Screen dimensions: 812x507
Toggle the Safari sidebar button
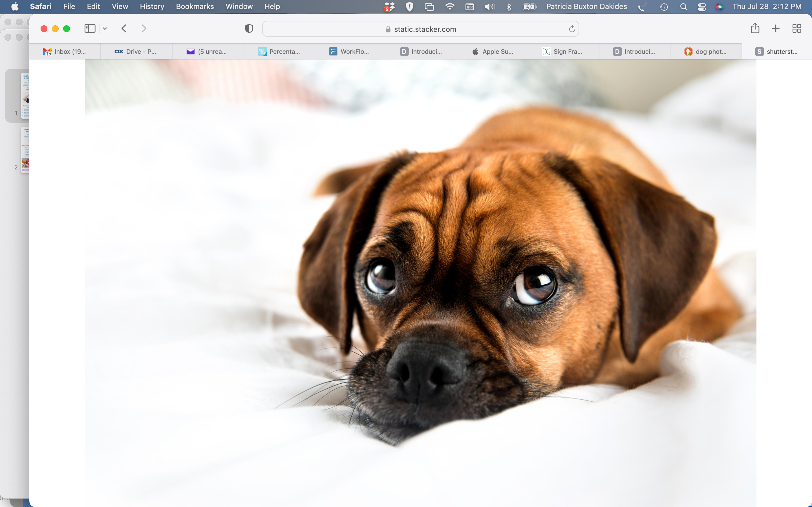[x=90, y=29]
